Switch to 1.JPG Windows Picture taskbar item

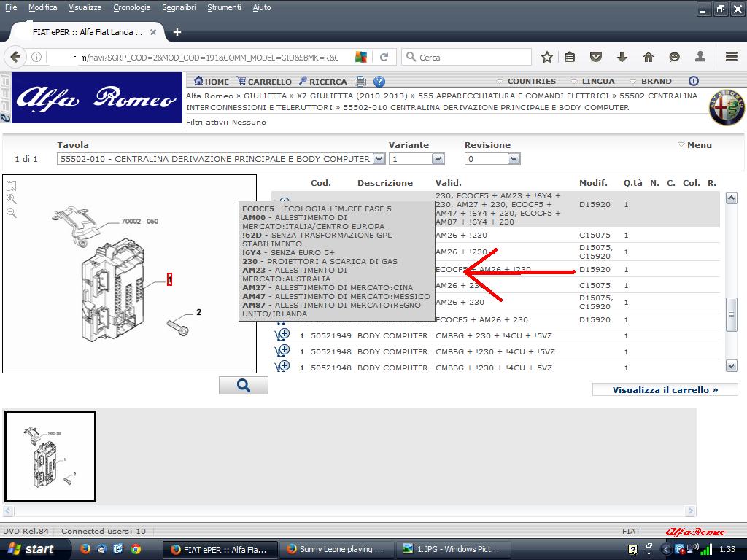454,549
